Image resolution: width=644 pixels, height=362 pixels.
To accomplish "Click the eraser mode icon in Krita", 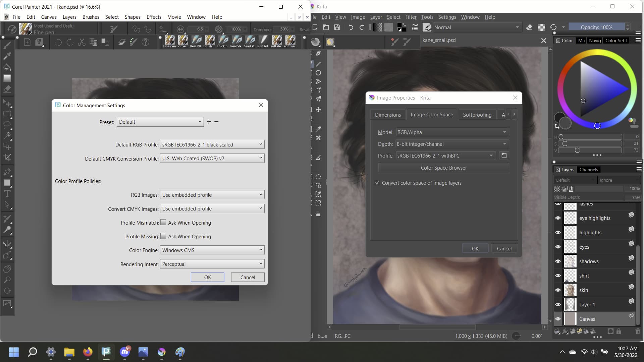I will pos(529,27).
